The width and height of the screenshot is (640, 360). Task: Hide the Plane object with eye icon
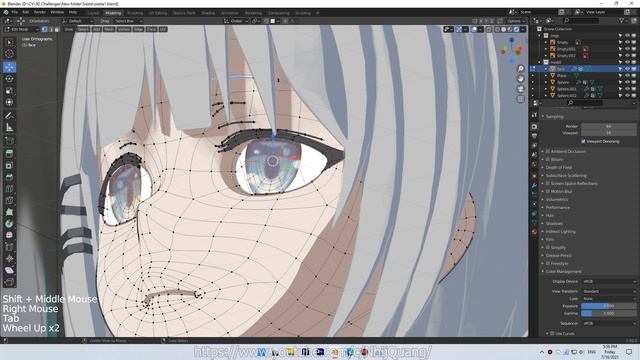[x=627, y=76]
